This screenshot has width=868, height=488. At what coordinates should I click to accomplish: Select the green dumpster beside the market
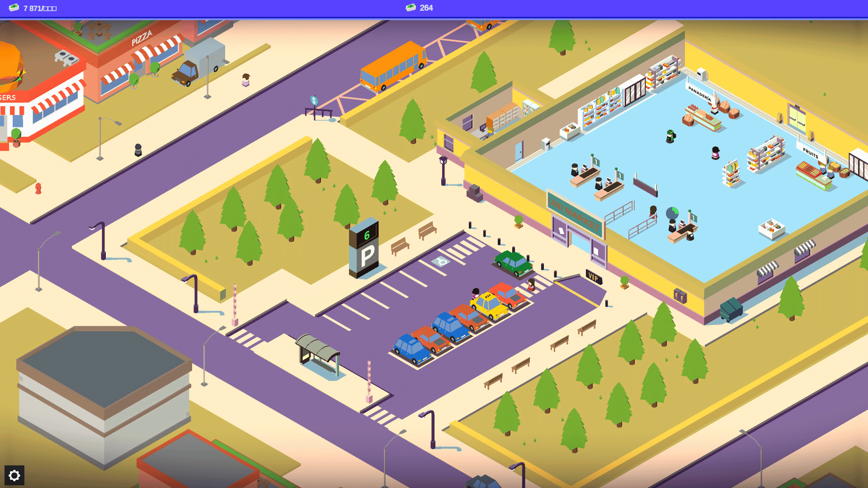click(x=731, y=309)
